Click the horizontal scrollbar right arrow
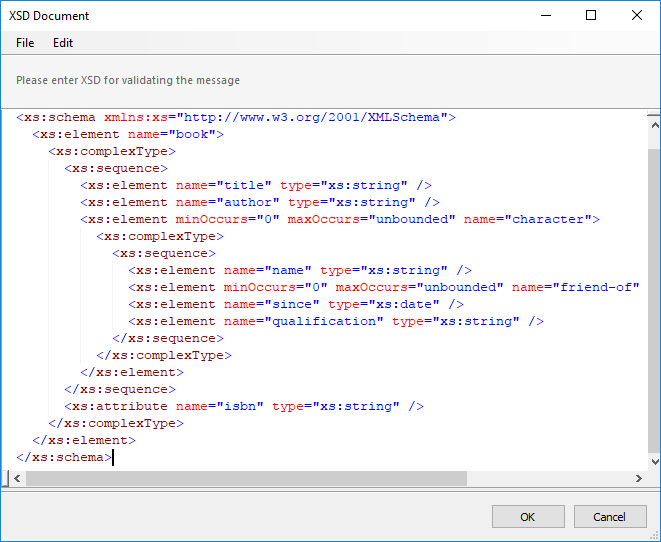Viewport: 661px width, 542px height. [x=639, y=478]
